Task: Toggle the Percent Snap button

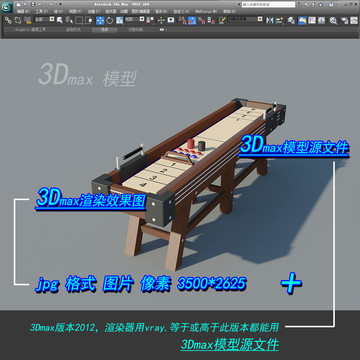Action: (x=201, y=20)
